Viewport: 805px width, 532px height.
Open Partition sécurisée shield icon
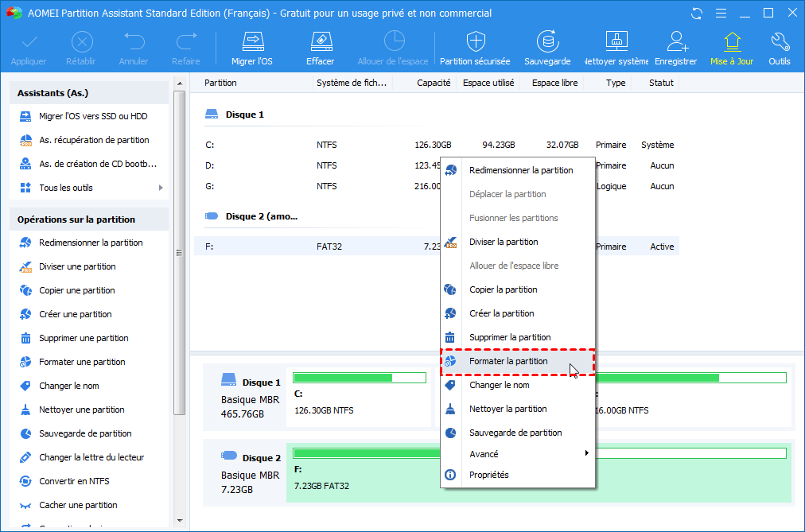click(x=475, y=41)
